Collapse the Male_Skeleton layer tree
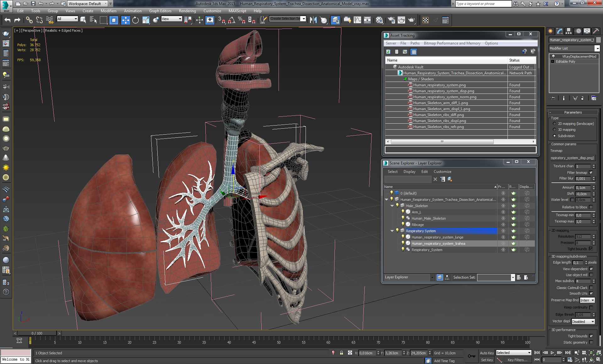Image resolution: width=603 pixels, height=364 pixels. (392, 206)
